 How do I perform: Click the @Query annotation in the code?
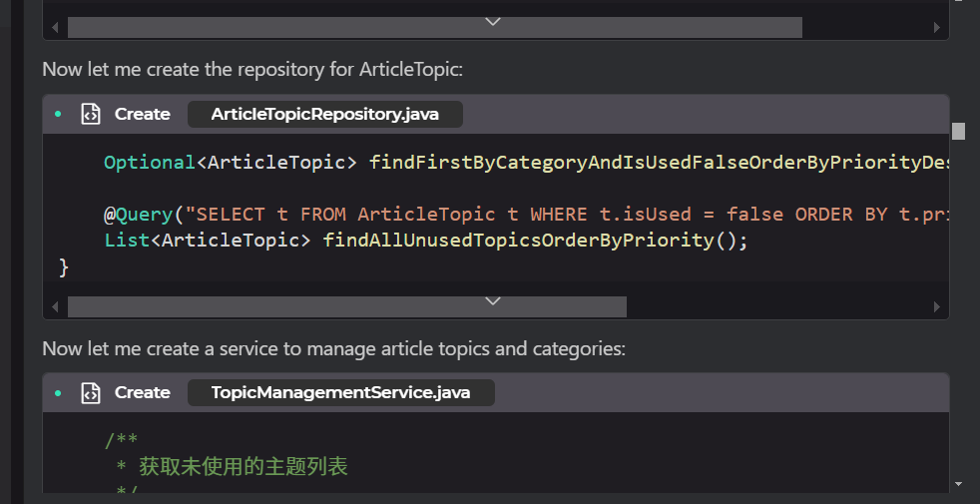pos(138,215)
